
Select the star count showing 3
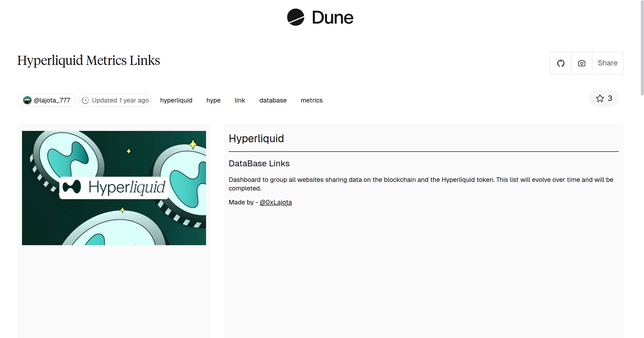point(609,98)
